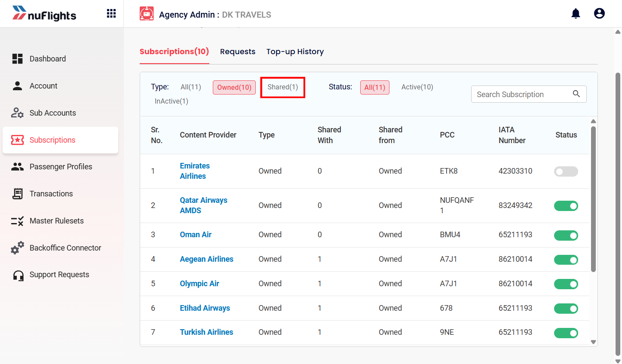Click the subscriptions table scrollbar thumb
The height and width of the screenshot is (364, 622).
(x=594, y=199)
